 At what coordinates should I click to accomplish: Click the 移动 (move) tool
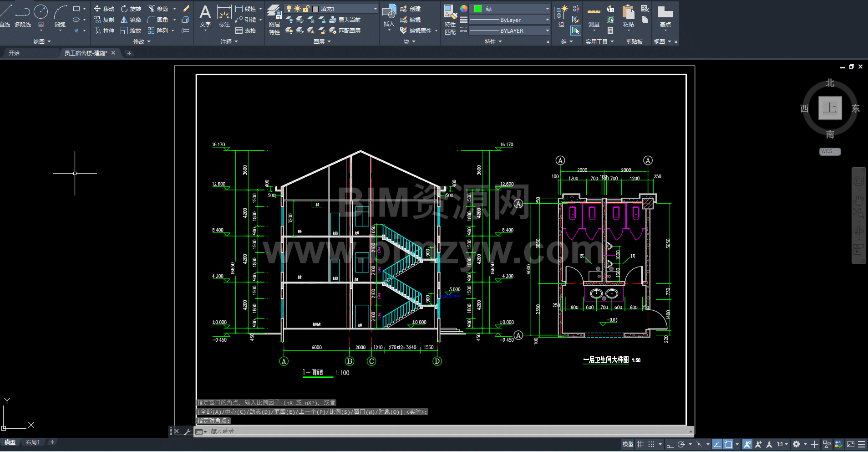[x=104, y=9]
